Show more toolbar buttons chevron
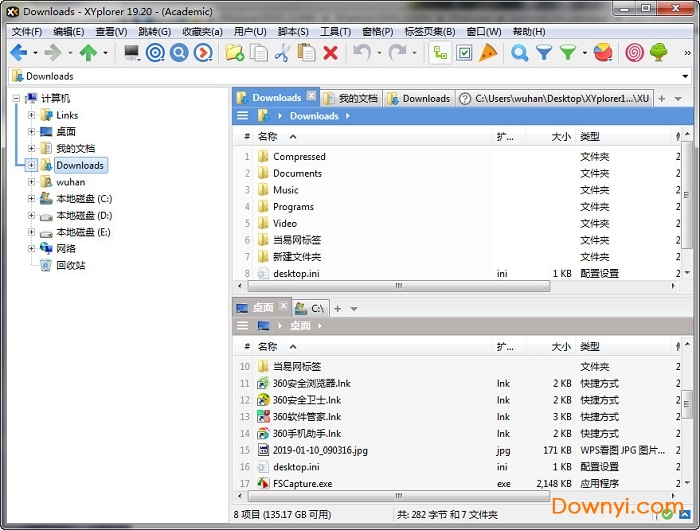Image resolution: width=700 pixels, height=530 pixels. (x=687, y=53)
